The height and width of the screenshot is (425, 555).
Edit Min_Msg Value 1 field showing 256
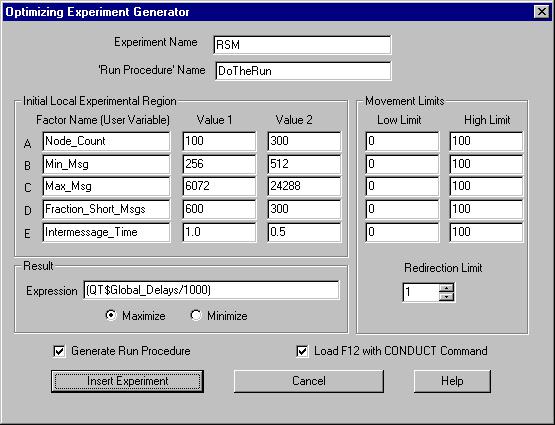pyautogui.click(x=219, y=164)
